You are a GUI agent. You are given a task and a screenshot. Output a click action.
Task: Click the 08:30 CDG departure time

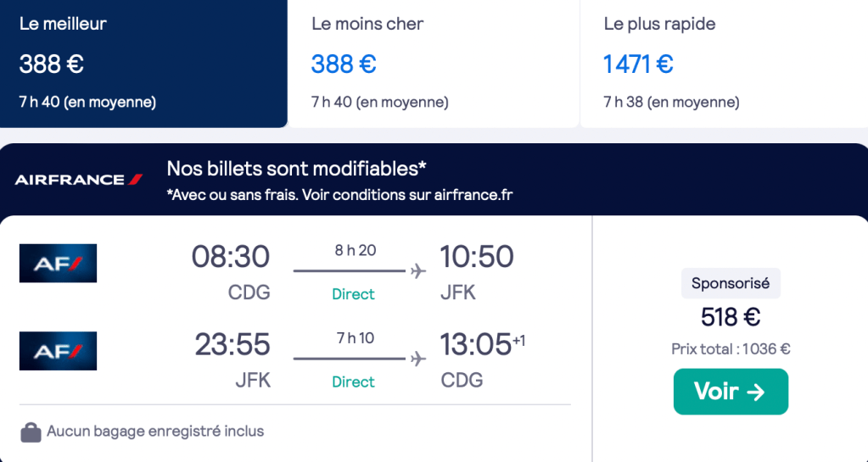[231, 257]
